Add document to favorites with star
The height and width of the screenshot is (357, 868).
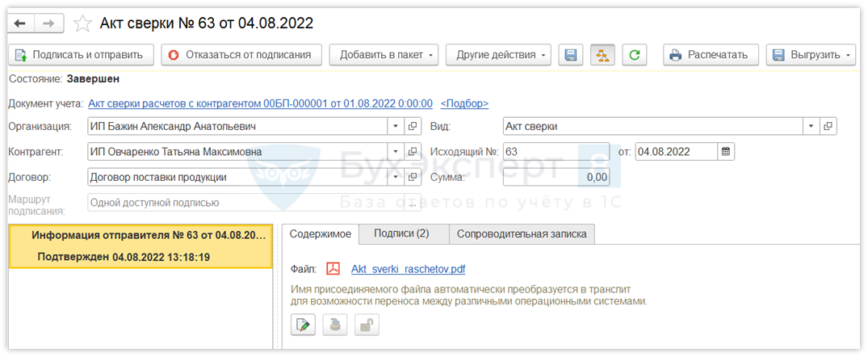[x=82, y=23]
